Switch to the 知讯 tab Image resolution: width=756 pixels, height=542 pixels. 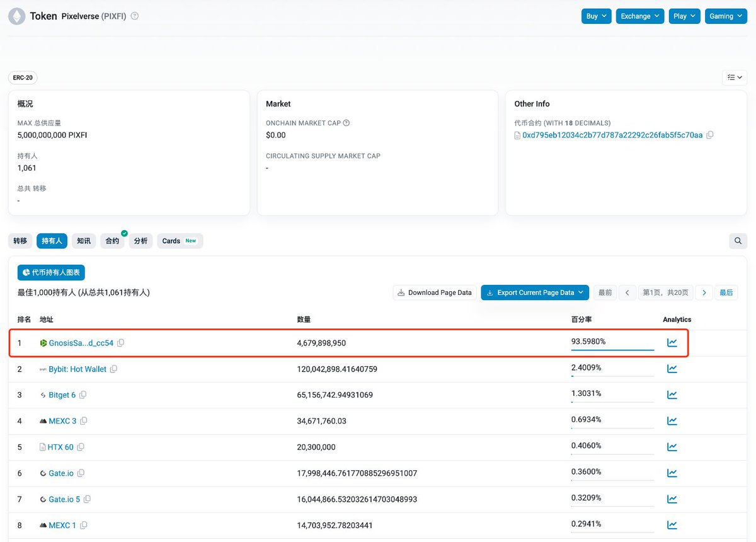(x=84, y=241)
